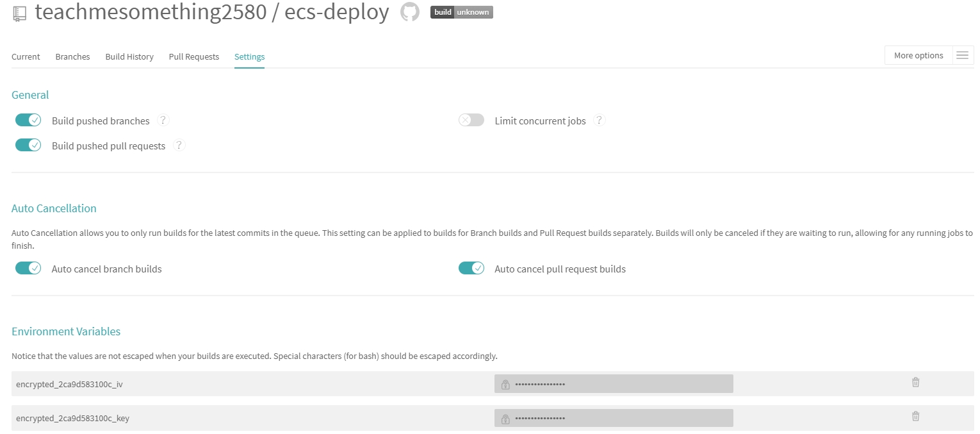The height and width of the screenshot is (434, 980).
Task: Select the Settings tab
Action: point(249,56)
